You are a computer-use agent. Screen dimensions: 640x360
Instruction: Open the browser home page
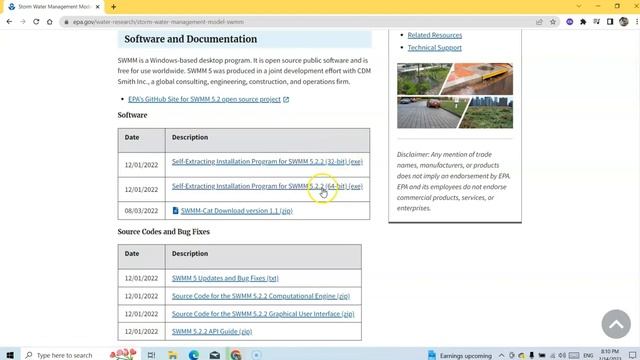pyautogui.click(x=49, y=22)
